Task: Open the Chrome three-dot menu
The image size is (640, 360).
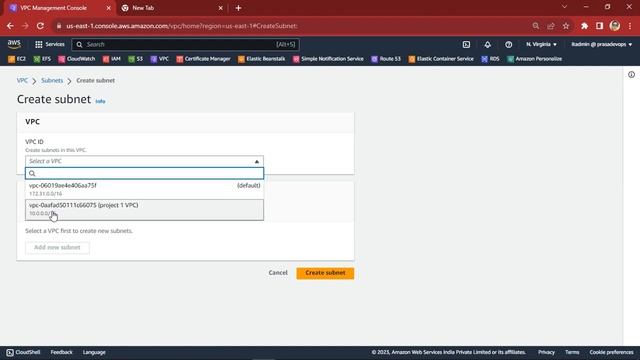Action: pos(630,26)
